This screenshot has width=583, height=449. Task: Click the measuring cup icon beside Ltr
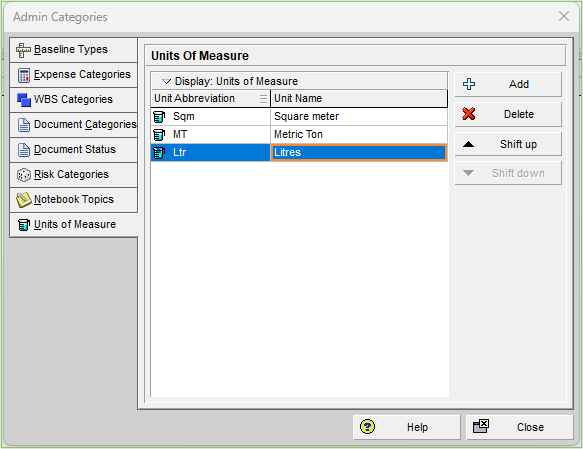point(159,152)
